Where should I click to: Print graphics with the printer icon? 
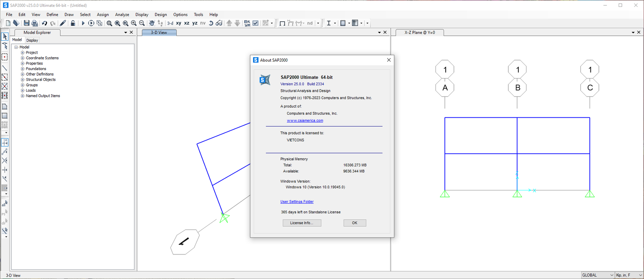[35, 23]
